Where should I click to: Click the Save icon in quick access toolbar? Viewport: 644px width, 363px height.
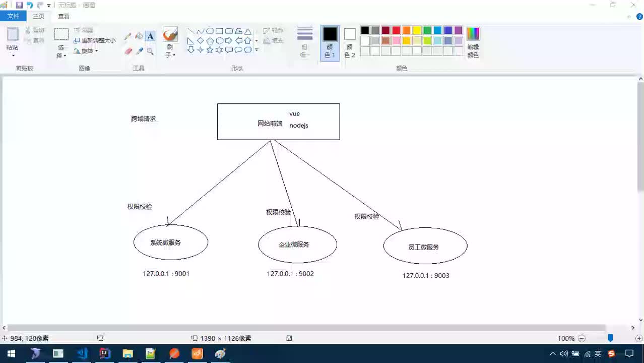click(19, 5)
